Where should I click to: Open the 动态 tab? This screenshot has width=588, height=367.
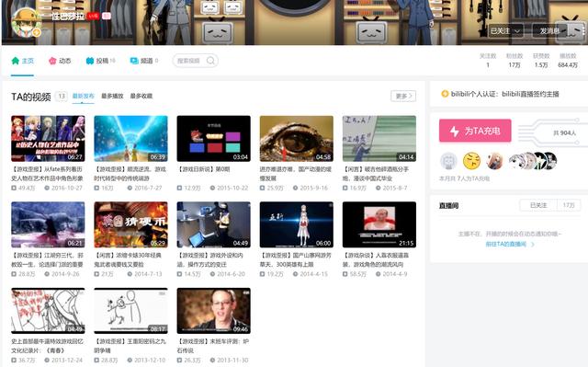pos(60,61)
